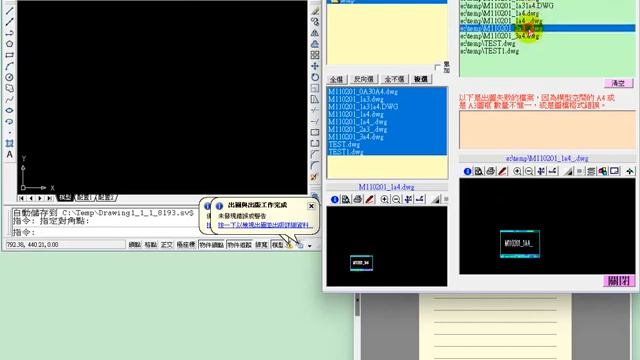Zoom out on right preview pane
640x360 pixels.
click(529, 171)
